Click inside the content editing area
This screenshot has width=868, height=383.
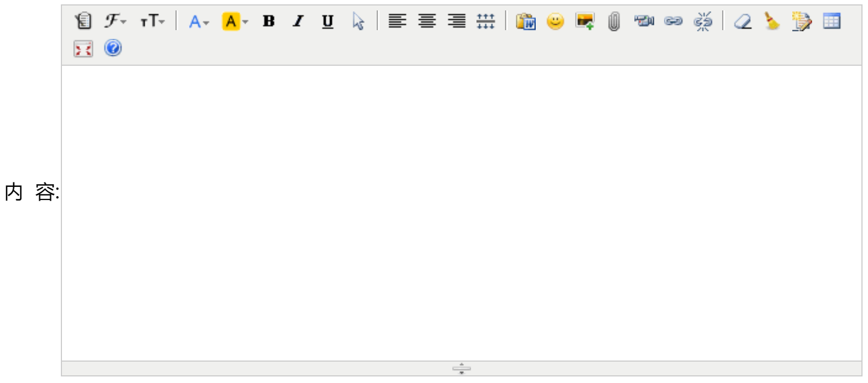pos(461,213)
